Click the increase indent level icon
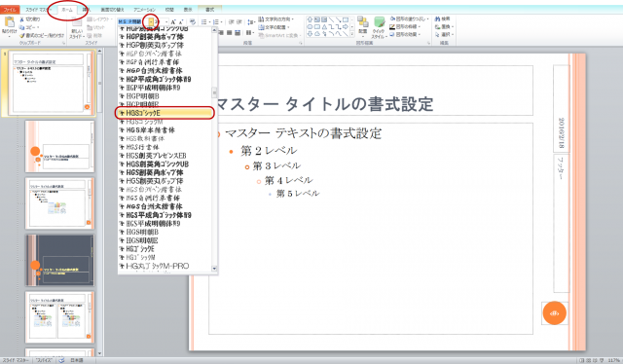Image resolution: width=623 pixels, height=364 pixels. [x=239, y=21]
